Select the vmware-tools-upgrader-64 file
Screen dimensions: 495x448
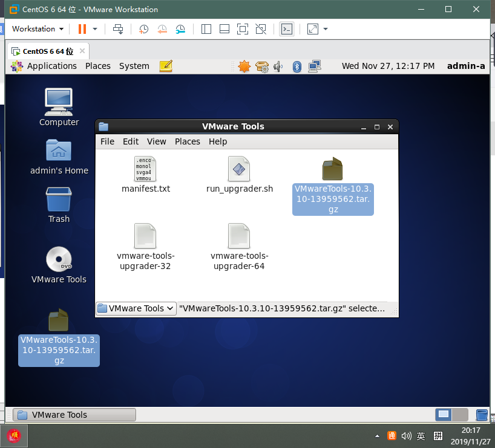coord(239,247)
